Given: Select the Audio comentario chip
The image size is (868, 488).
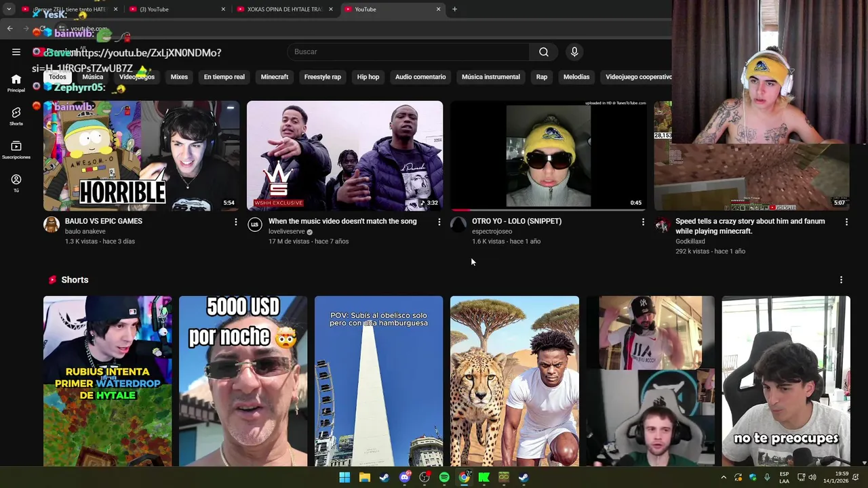Looking at the screenshot, I should coord(420,77).
